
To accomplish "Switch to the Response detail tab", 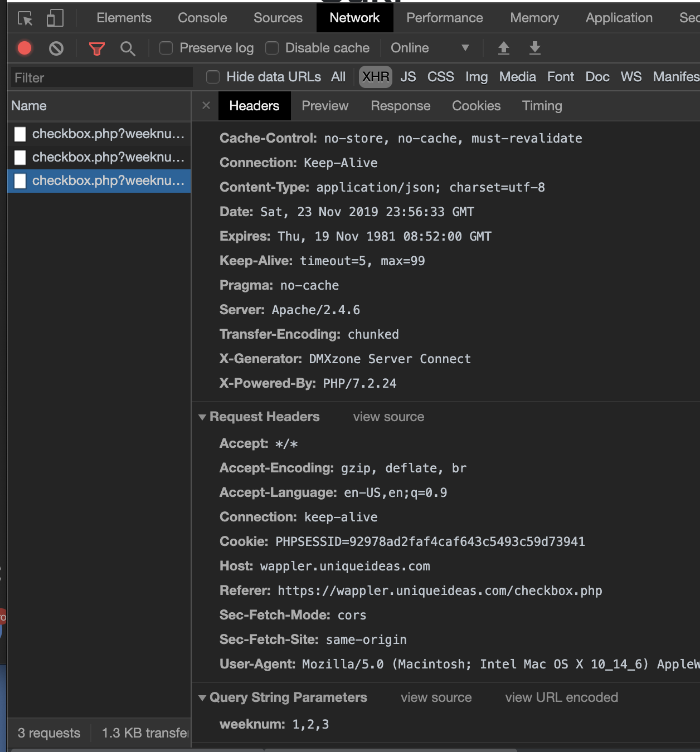I will tap(401, 106).
